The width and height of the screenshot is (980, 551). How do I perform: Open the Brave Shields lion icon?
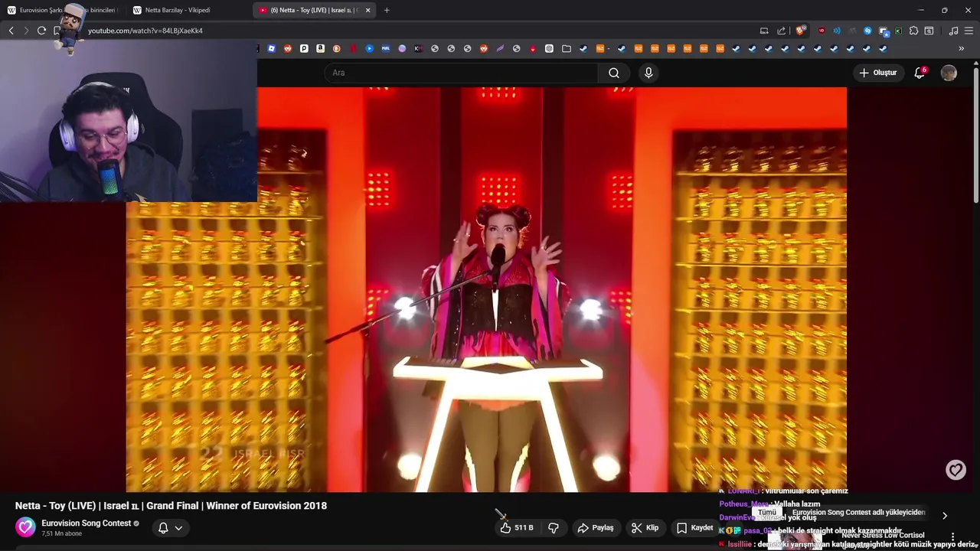pyautogui.click(x=801, y=31)
